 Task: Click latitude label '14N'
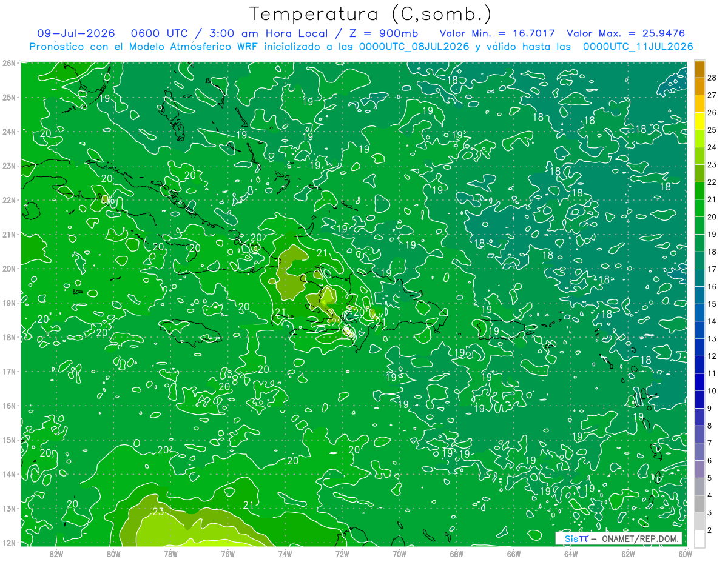(x=8, y=474)
